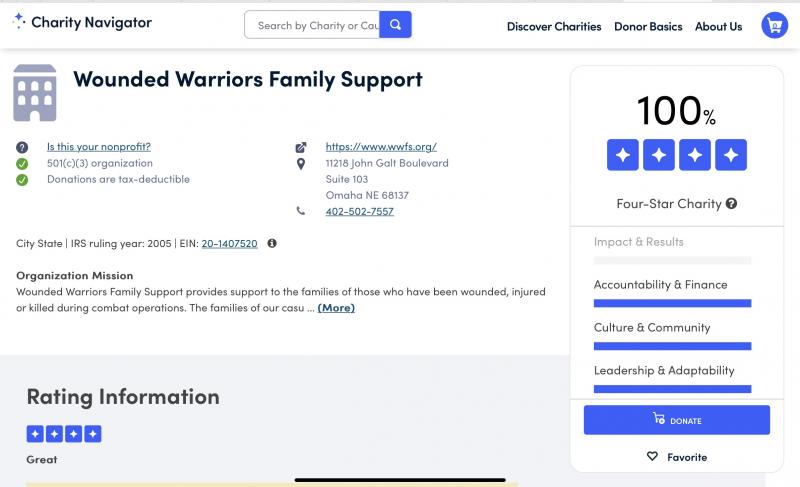Click in the Search by Charity field
800x487 pixels.
[x=312, y=24]
